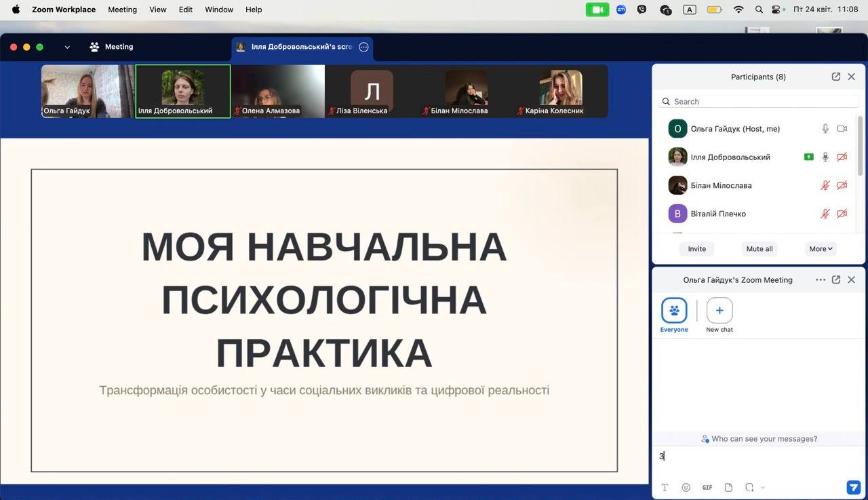
Task: Take a screenshot capture in chat
Action: coord(749,487)
